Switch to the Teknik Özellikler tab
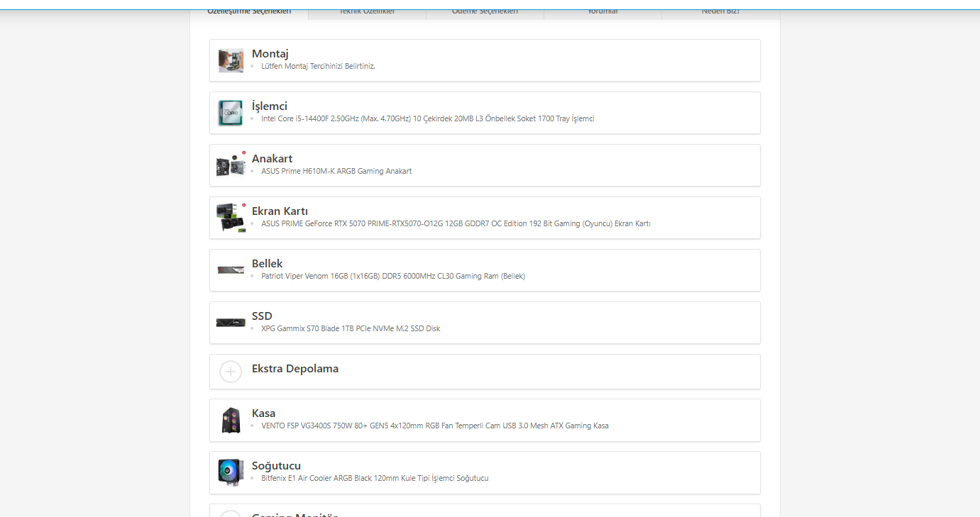Viewport: 980px width, 517px height. click(367, 11)
